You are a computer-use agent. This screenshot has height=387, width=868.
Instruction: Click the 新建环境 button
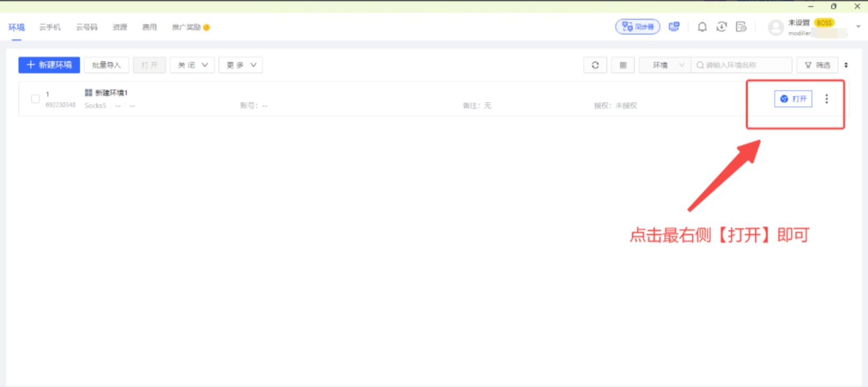coord(49,65)
